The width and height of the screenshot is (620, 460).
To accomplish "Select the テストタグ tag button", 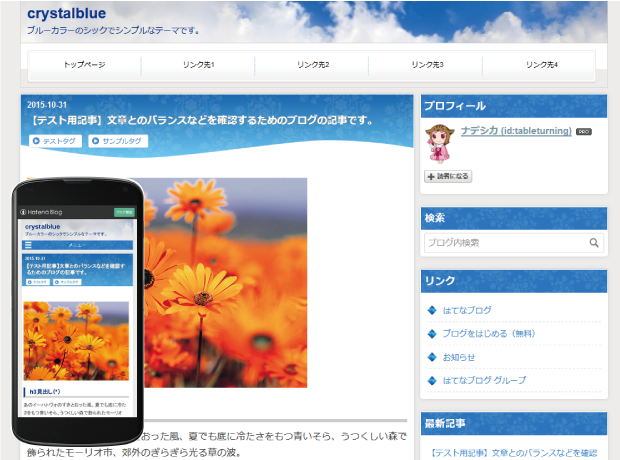I will [x=55, y=141].
